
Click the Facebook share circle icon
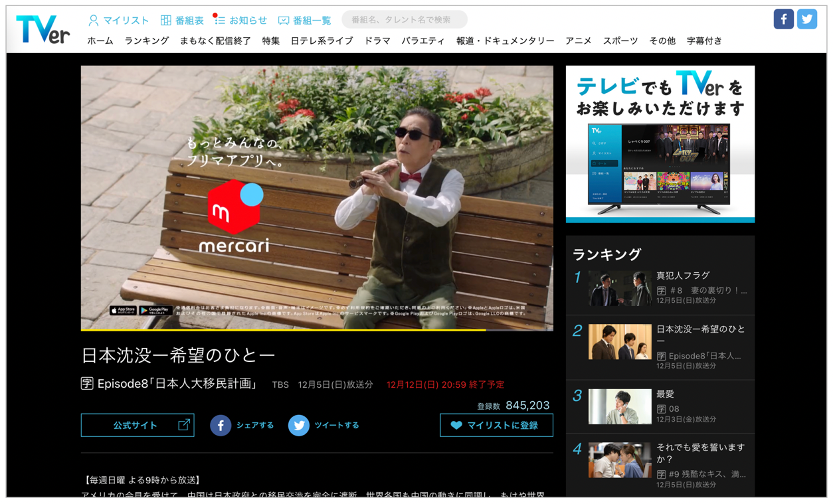[x=221, y=426]
